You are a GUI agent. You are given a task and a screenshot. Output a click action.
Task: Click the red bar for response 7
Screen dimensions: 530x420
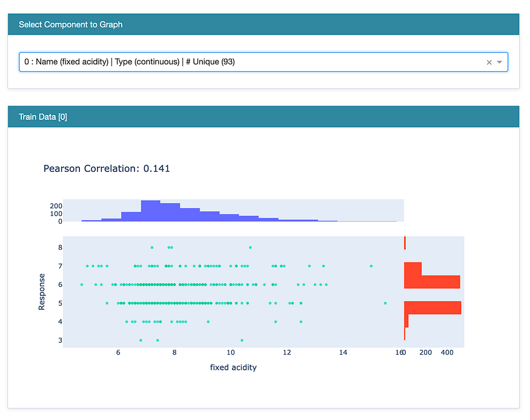[412, 269]
